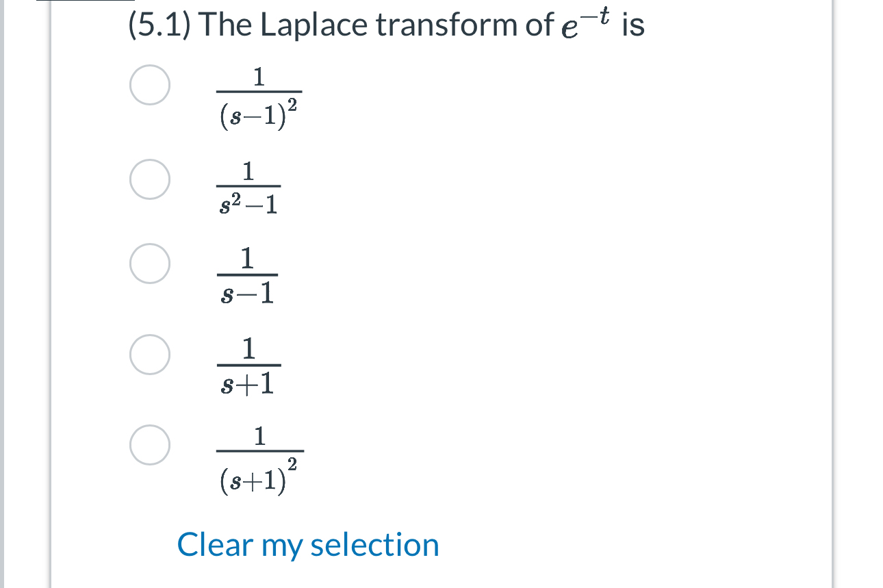
Task: Select the radio button for 1/(s²-1)
Action: coord(149,179)
